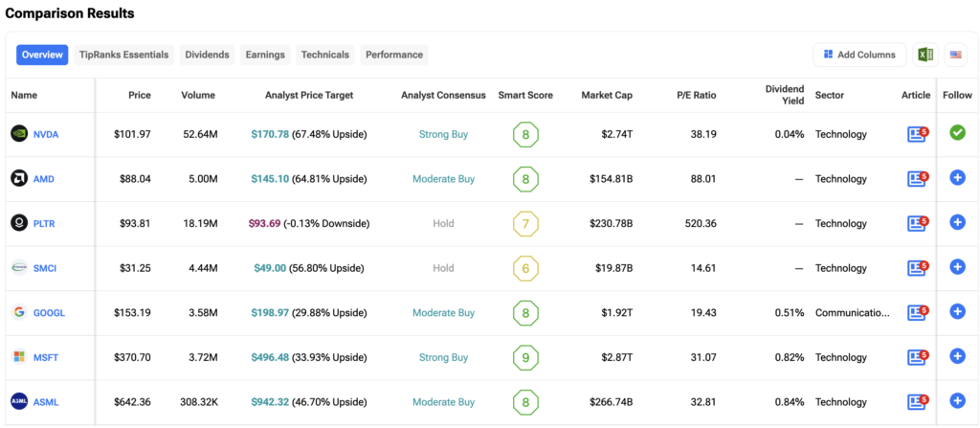This screenshot has height=428, width=980.
Task: Click Smart Score 8 badge for NVDA
Action: coord(525,135)
